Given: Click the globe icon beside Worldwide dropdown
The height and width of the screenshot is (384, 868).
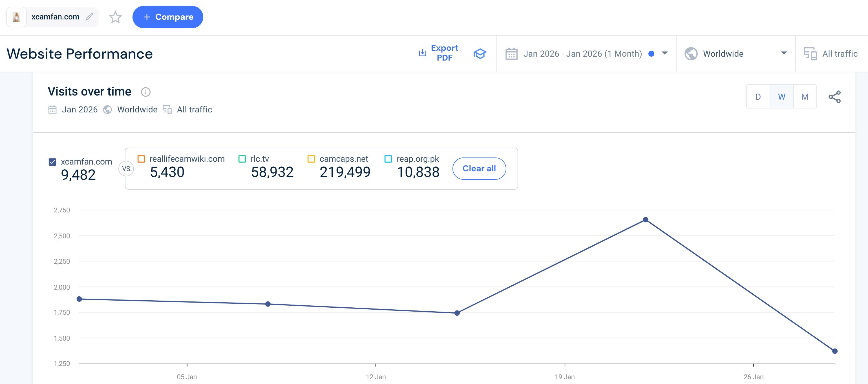Looking at the screenshot, I should coord(691,54).
